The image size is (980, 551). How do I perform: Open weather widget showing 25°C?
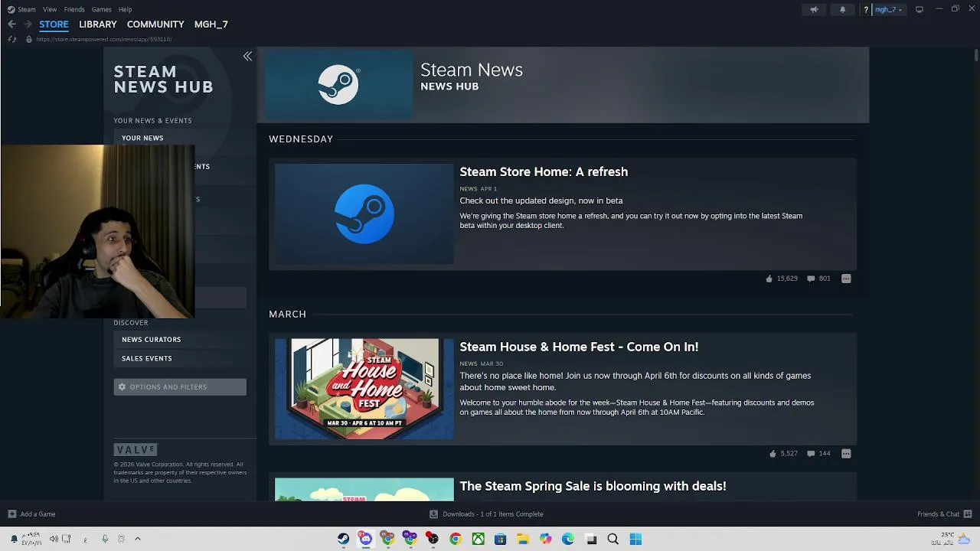pos(951,539)
